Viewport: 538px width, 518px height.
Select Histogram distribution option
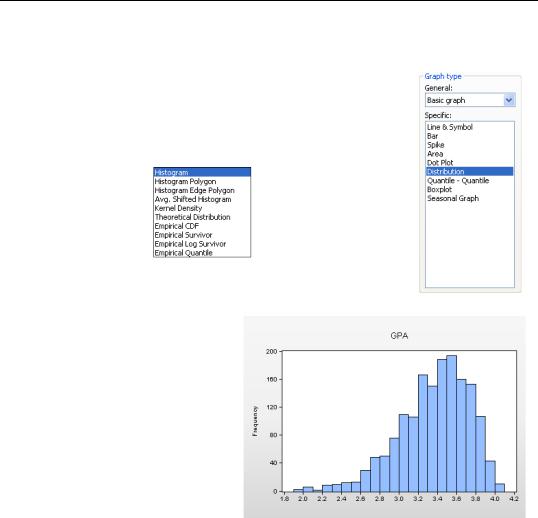[x=202, y=173]
